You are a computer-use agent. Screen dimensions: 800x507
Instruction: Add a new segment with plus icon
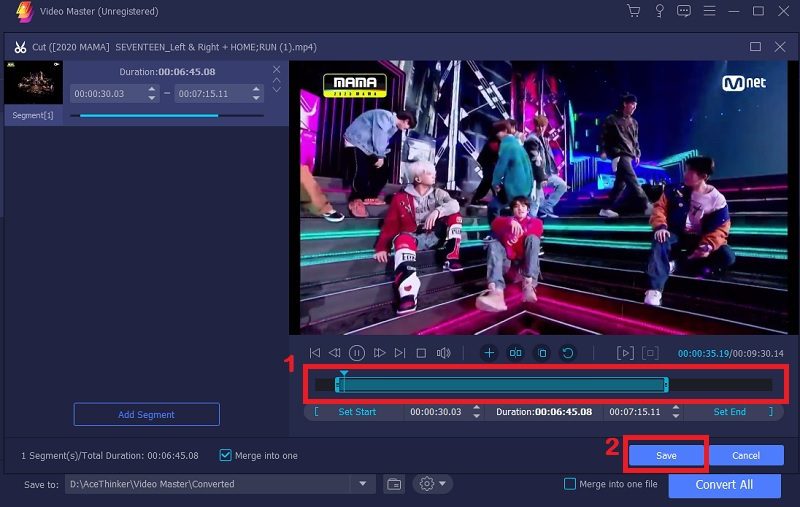[x=489, y=352]
